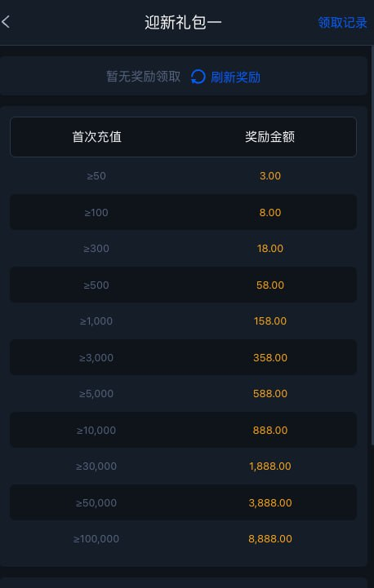Click the 158.00 reward amount

(270, 321)
